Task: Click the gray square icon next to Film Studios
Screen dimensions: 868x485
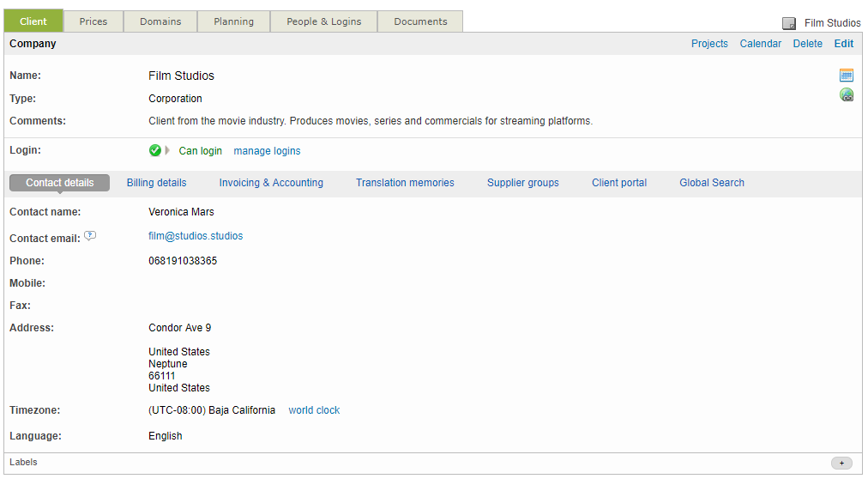Action: coord(789,24)
